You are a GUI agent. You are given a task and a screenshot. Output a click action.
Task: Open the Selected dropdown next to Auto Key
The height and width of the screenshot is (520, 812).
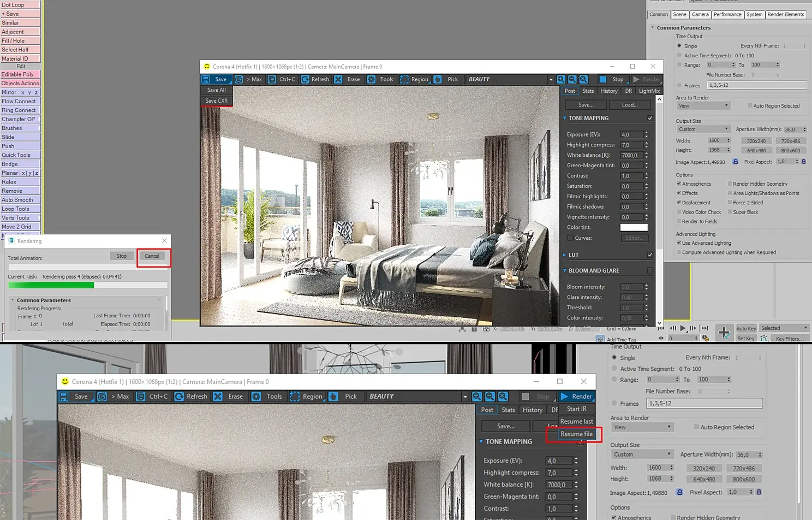(784, 328)
